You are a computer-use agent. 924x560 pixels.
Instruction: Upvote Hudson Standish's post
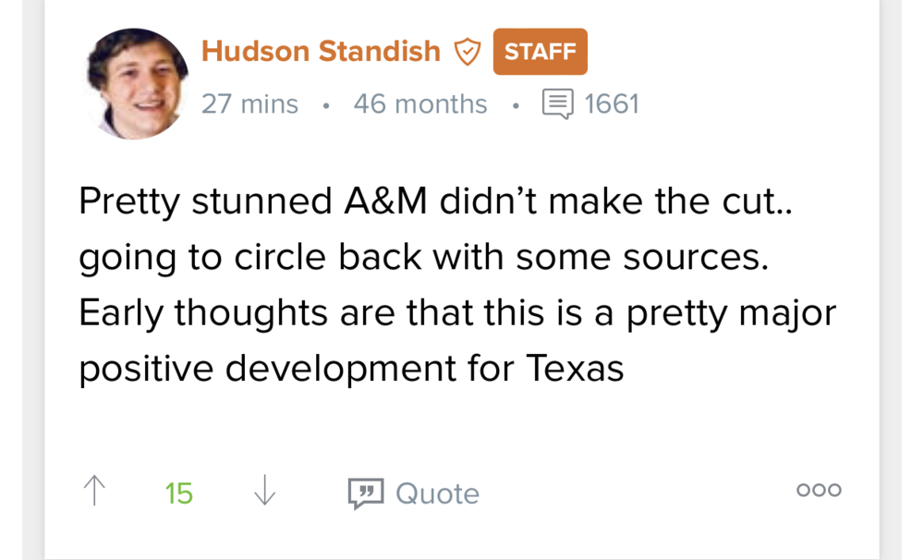pos(94,491)
